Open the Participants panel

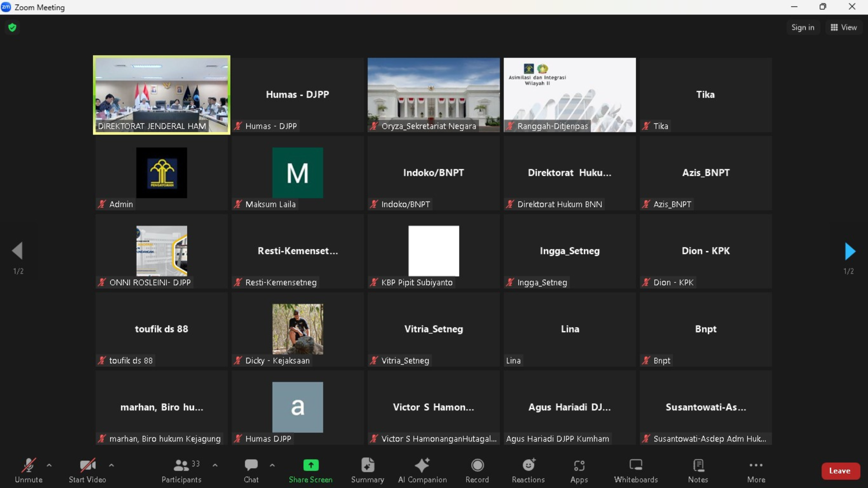(181, 470)
